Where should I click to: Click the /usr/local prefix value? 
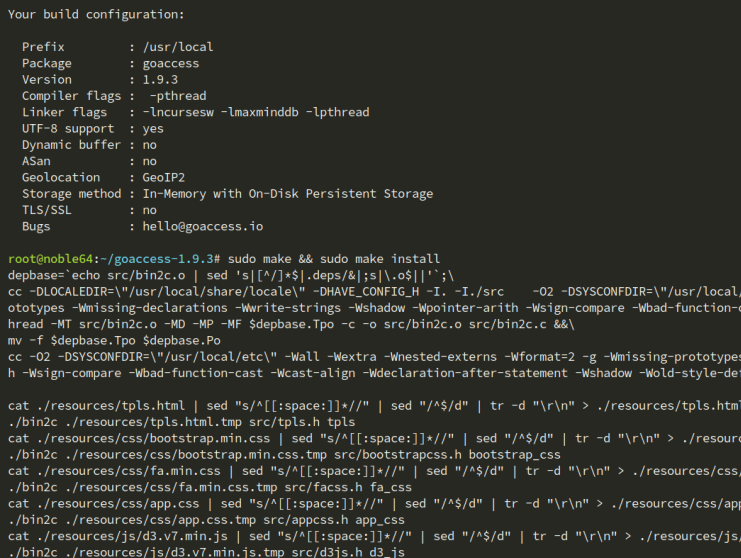[178, 47]
